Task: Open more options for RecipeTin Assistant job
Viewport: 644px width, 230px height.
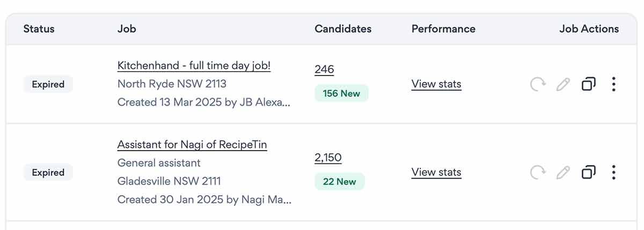Action: click(613, 172)
